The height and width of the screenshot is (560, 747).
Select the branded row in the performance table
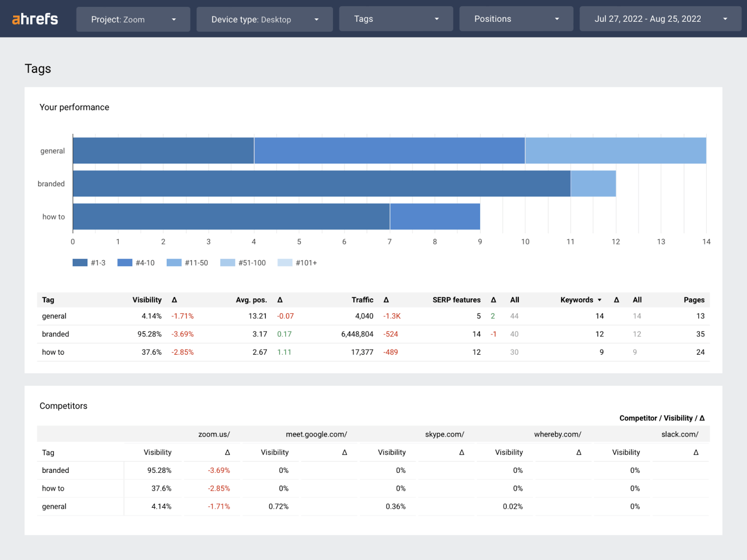pyautogui.click(x=55, y=334)
